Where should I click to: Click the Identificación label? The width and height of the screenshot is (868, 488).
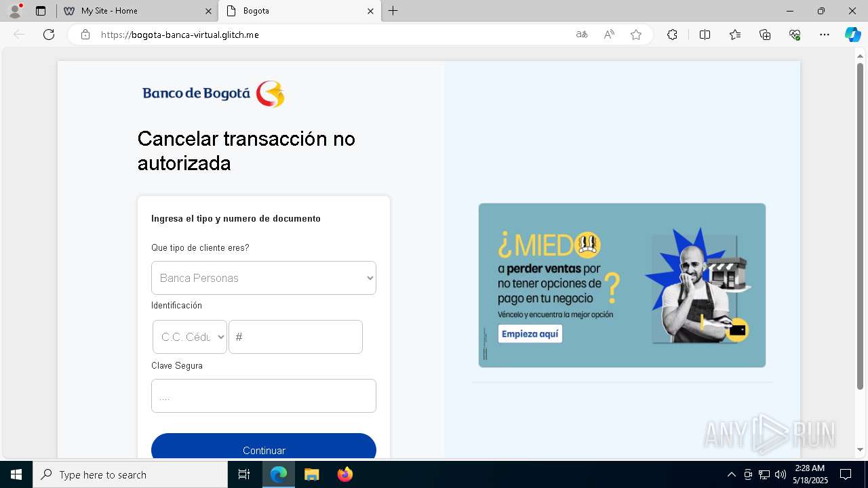click(176, 305)
